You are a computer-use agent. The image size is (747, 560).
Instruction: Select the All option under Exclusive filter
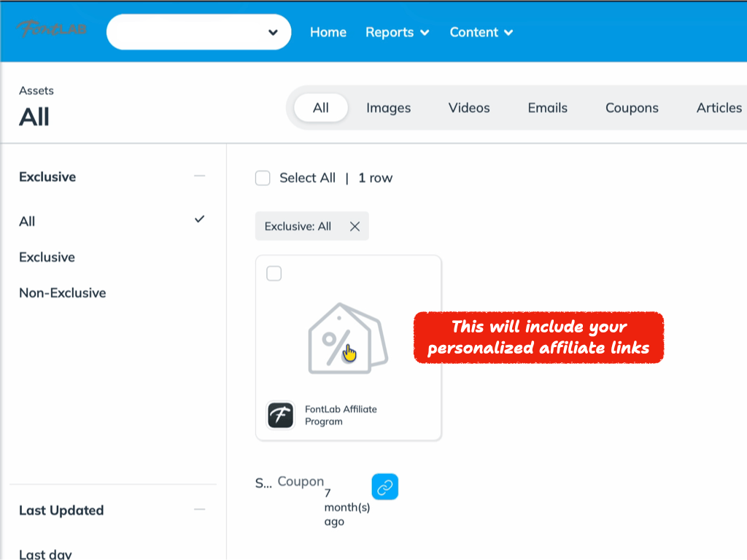[26, 221]
